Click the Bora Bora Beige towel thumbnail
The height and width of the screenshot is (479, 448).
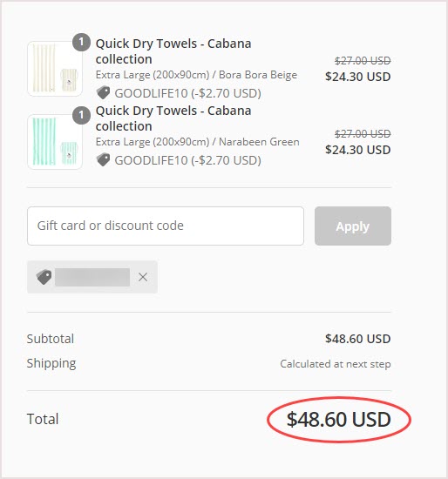tap(55, 69)
